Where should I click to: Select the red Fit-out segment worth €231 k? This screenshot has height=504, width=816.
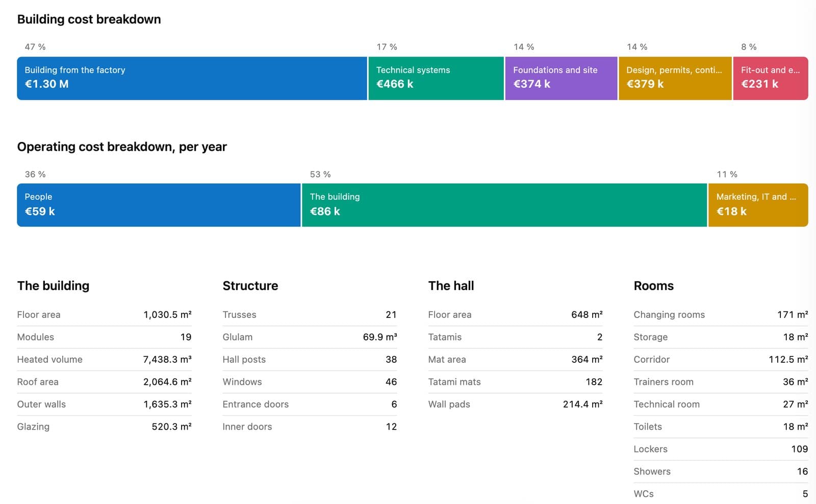[x=771, y=78]
